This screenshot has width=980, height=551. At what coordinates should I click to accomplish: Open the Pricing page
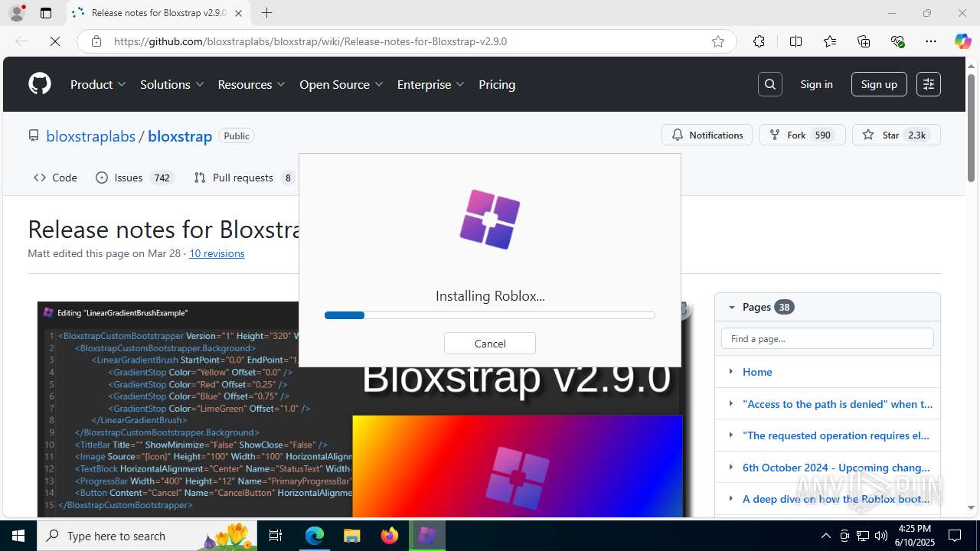point(497,84)
